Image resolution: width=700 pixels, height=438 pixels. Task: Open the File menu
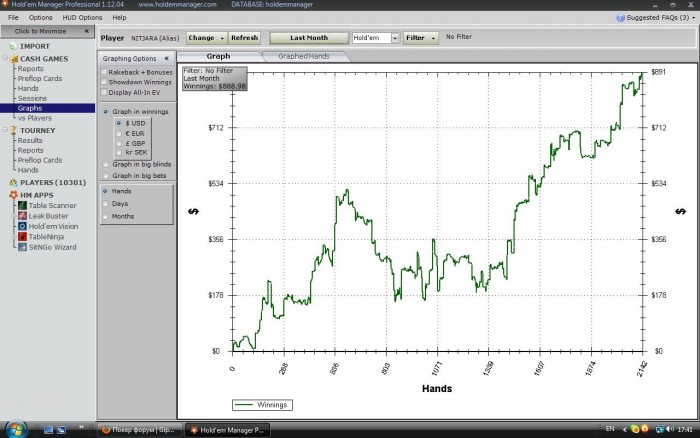coord(13,17)
